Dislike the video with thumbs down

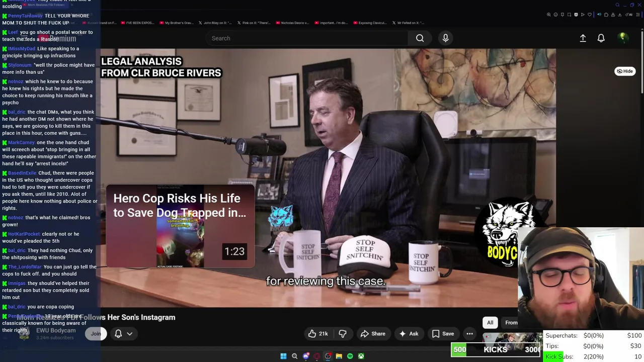(343, 334)
